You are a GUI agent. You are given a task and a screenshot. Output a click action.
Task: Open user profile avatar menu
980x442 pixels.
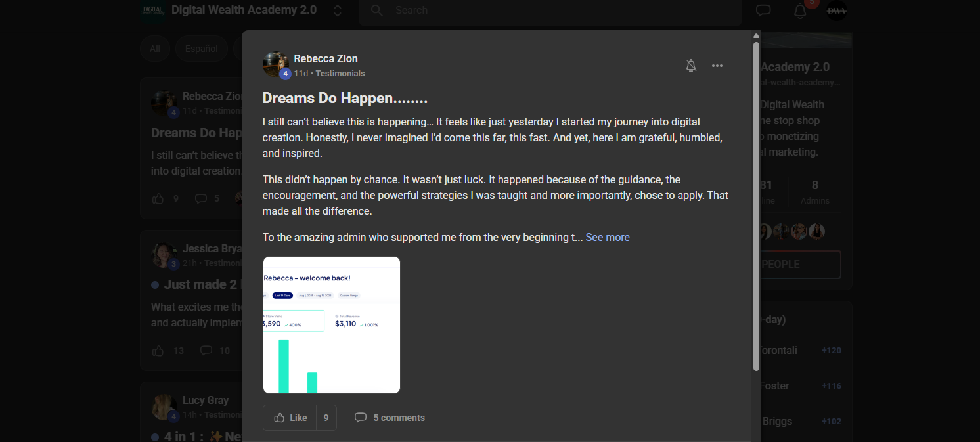tap(836, 11)
